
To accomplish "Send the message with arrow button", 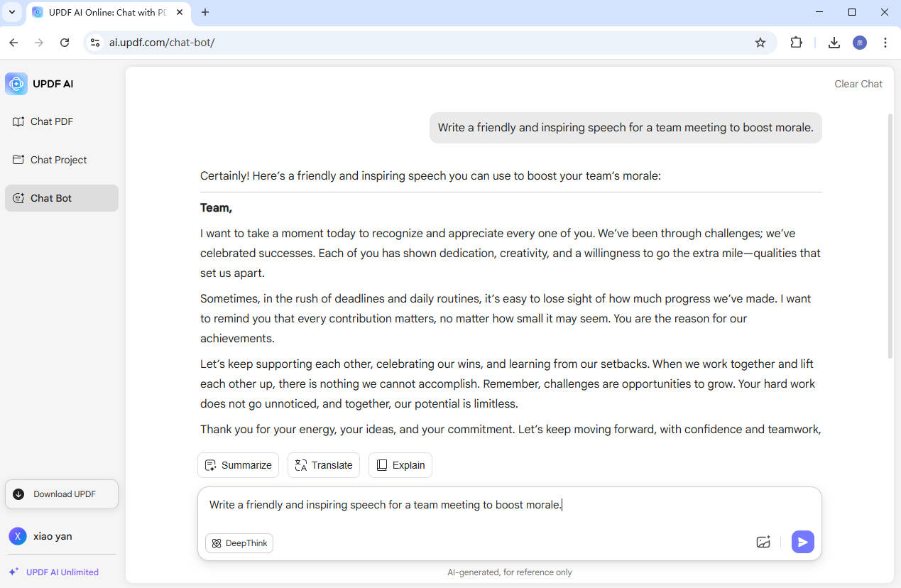I will point(803,542).
